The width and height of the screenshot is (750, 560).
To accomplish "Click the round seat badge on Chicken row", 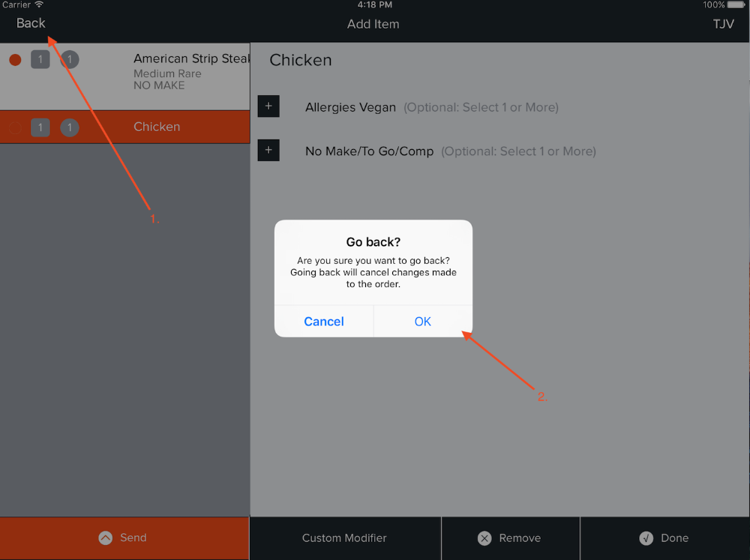I will pyautogui.click(x=70, y=127).
